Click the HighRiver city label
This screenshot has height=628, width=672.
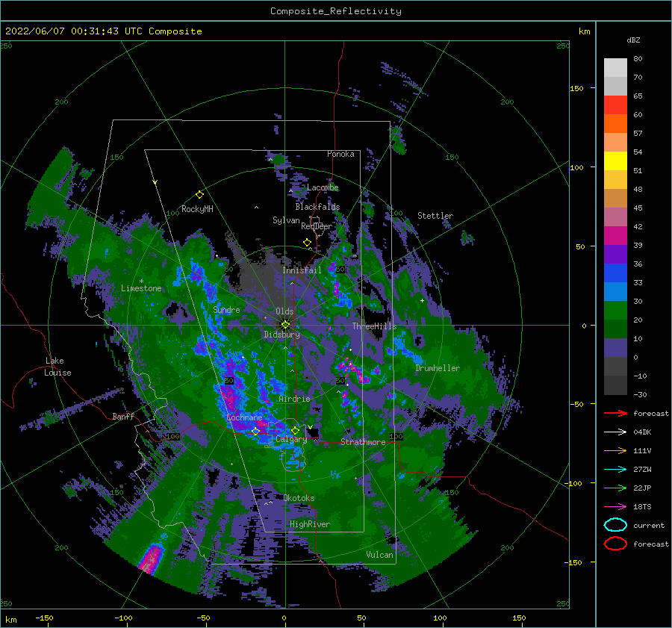pos(309,524)
